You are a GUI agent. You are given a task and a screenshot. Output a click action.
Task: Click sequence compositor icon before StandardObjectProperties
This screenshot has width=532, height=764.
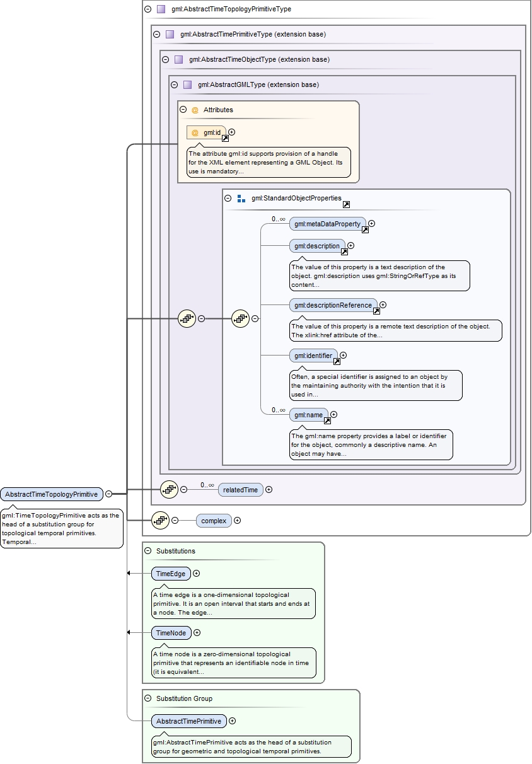[241, 319]
